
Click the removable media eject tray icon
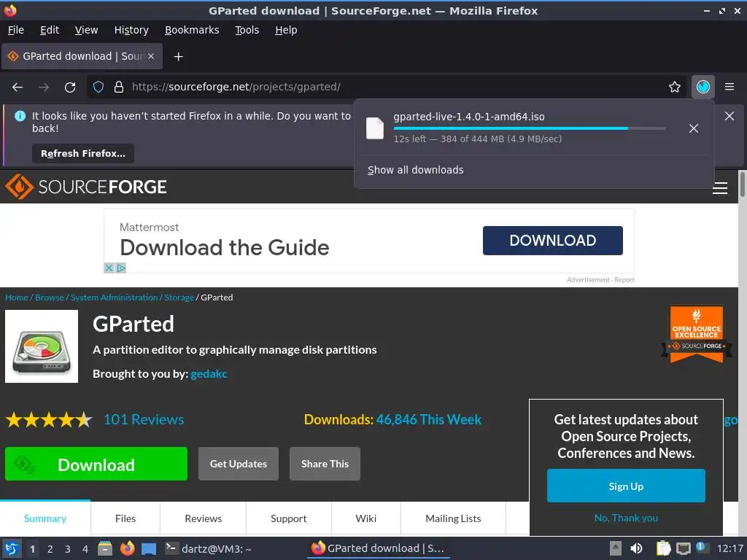coord(616,548)
